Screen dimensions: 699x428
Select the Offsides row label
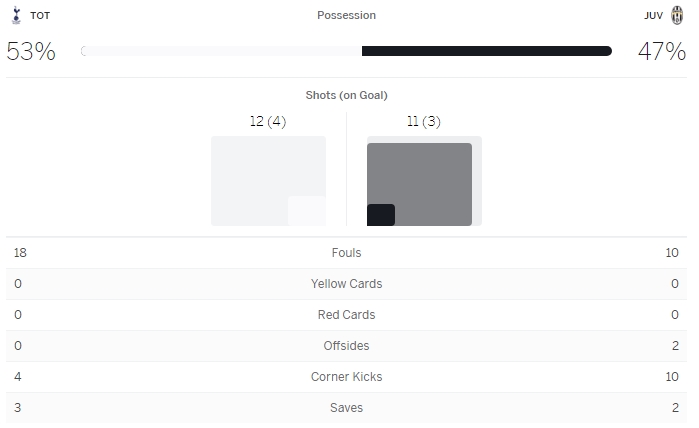click(346, 346)
